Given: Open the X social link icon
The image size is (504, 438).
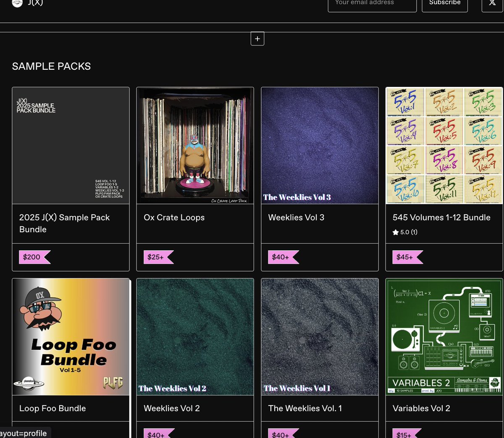Looking at the screenshot, I should [x=492, y=3].
